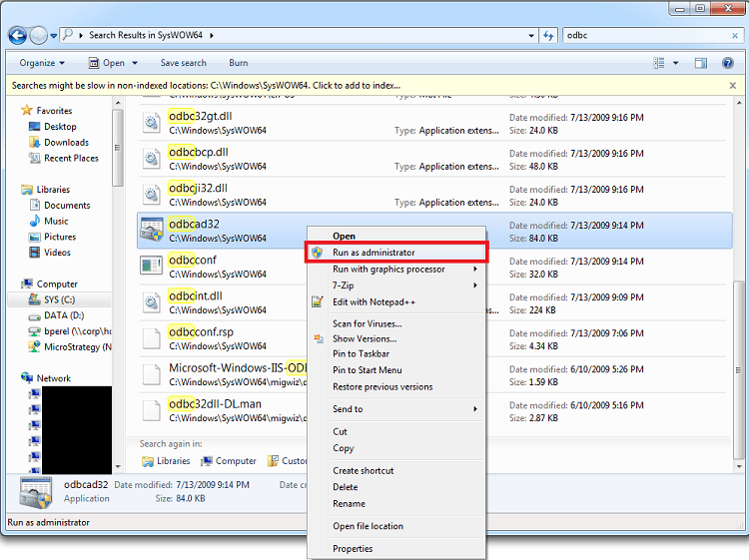Open the recent pages dropdown arrow
Image resolution: width=749 pixels, height=560 pixels.
pyautogui.click(x=54, y=36)
